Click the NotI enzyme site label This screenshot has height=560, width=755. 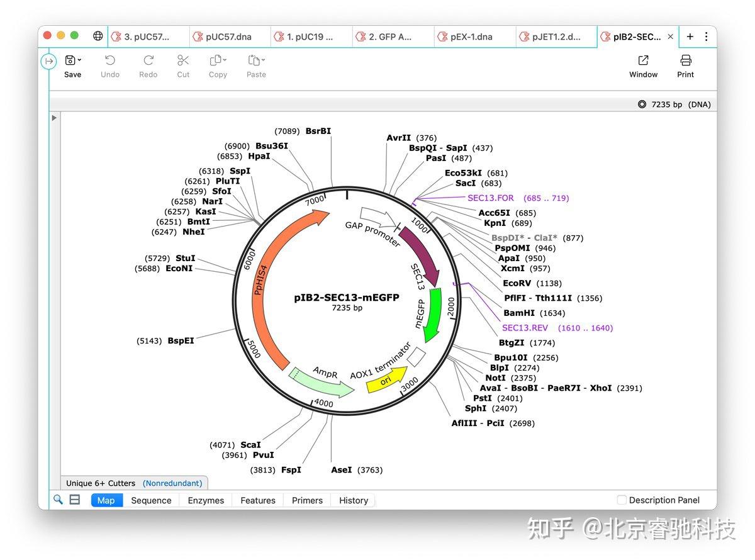[x=496, y=378]
